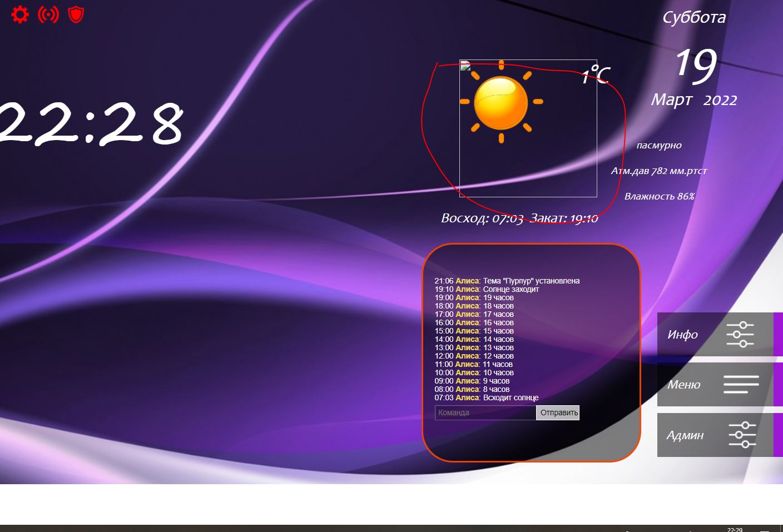Click the Отправить button

point(558,412)
